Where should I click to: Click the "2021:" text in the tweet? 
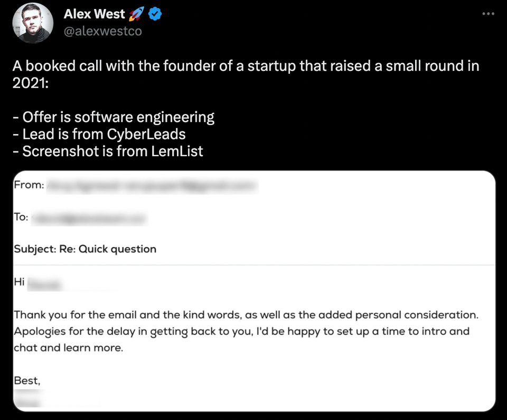[x=30, y=83]
